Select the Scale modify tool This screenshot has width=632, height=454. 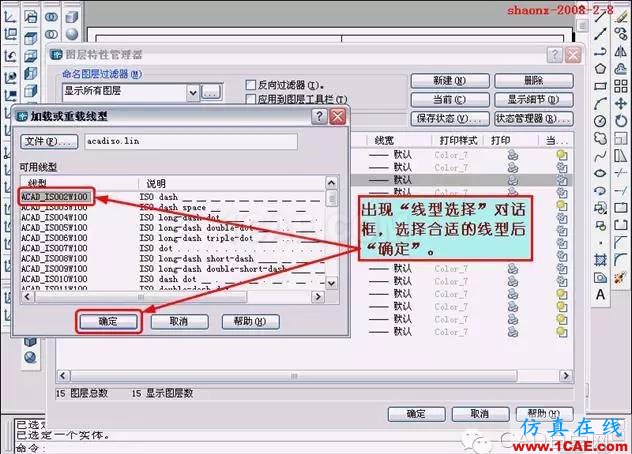click(621, 138)
